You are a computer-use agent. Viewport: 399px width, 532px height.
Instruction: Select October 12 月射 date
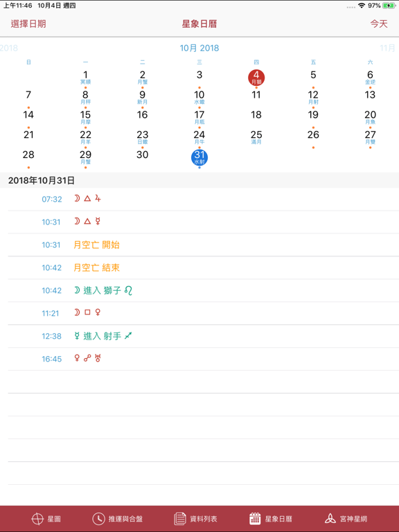313,98
